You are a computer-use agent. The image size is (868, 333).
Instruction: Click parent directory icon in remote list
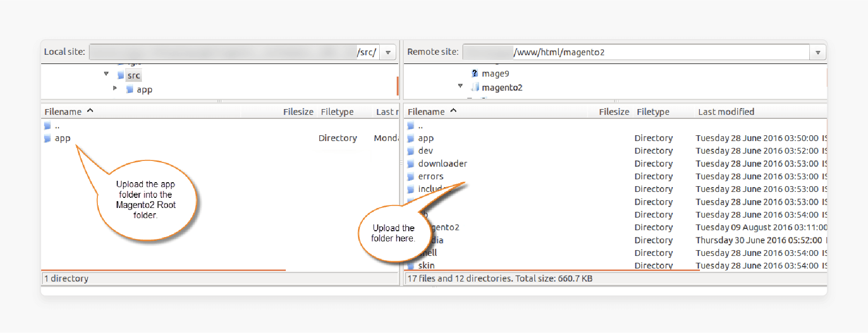point(411,126)
